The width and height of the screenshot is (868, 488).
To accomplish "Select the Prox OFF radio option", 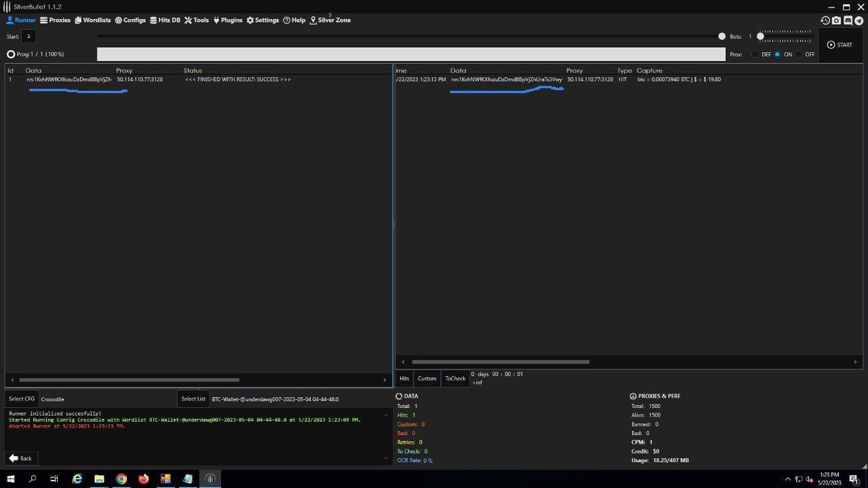I will 799,54.
